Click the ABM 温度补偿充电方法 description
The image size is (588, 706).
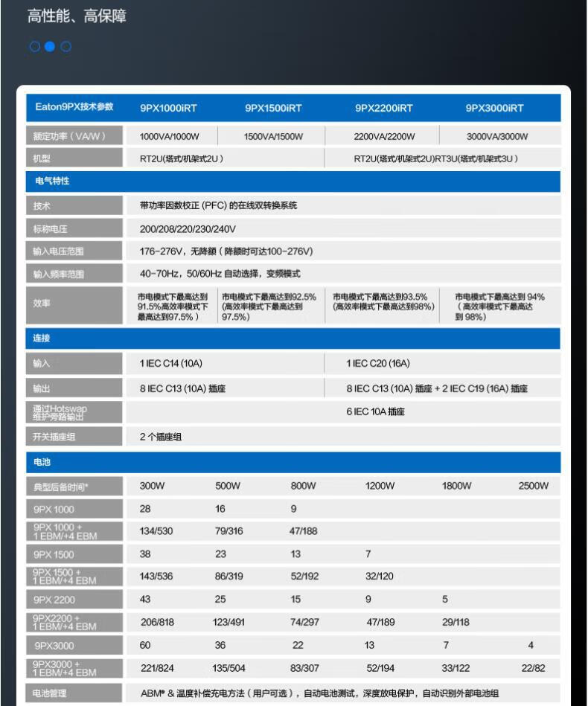pyautogui.click(x=319, y=693)
